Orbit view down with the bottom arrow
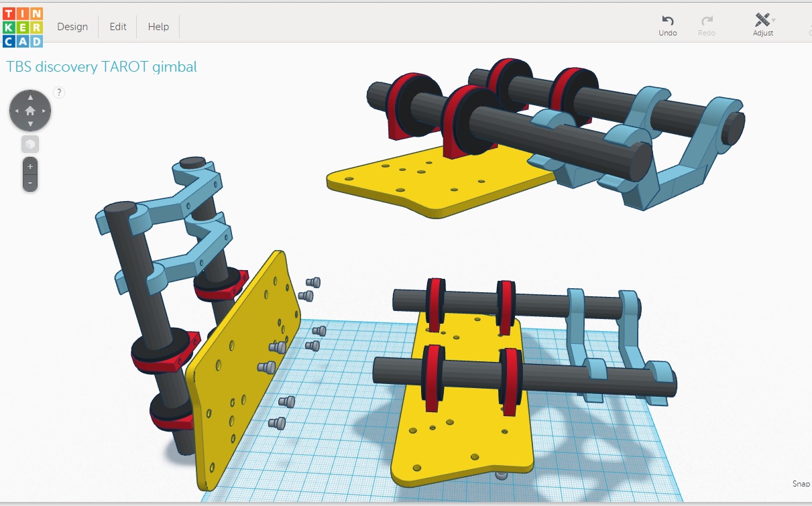This screenshot has width=812, height=506. tap(30, 124)
